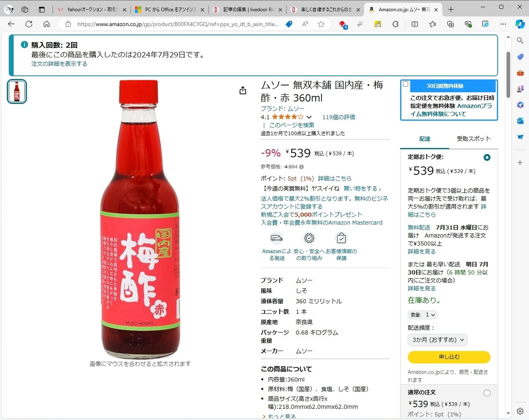
Task: Open ポイント 詳細はこちら link
Action: [335, 178]
